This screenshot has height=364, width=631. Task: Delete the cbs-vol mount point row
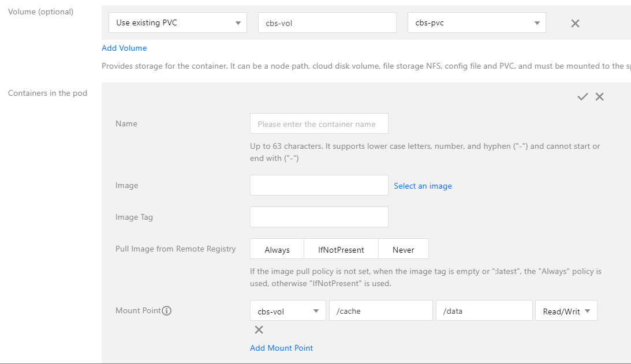(259, 330)
